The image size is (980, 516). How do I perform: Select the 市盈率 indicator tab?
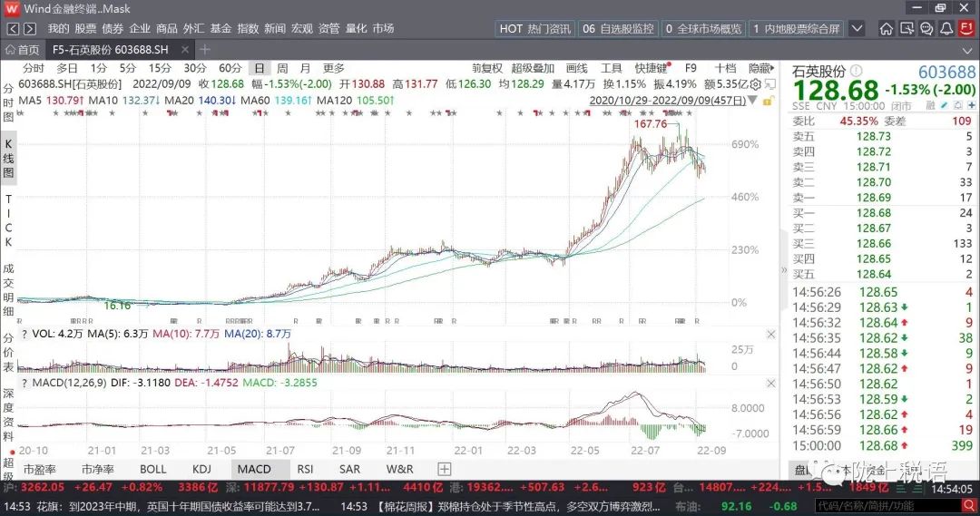click(x=40, y=469)
